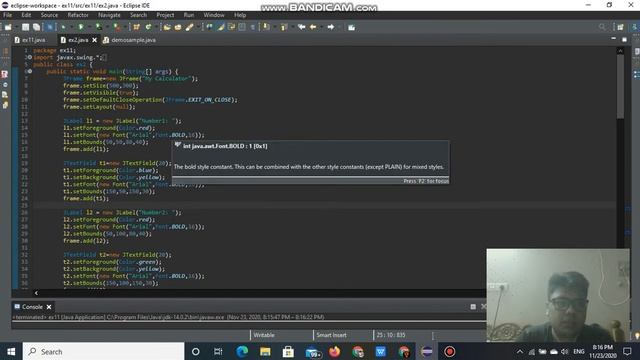
Task: Launch Coverage run icon
Action: pyautogui.click(x=98, y=27)
